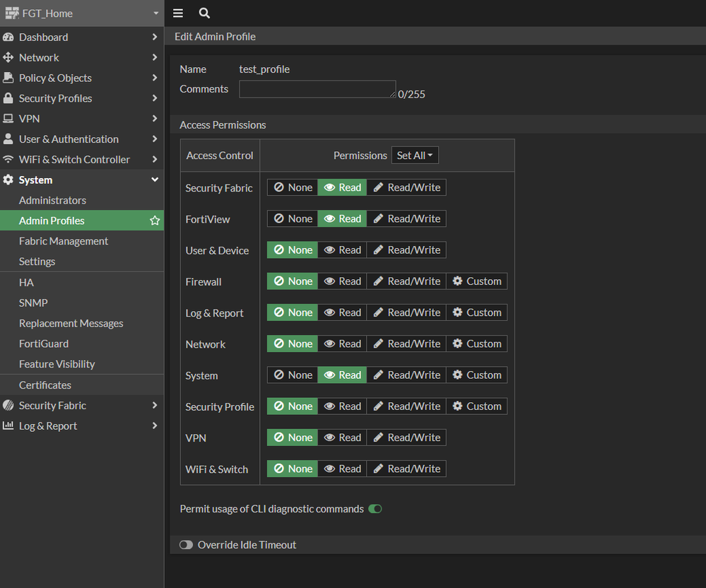Disable Permit usage of CLI diagnostic commands
The height and width of the screenshot is (588, 706).
(x=375, y=509)
